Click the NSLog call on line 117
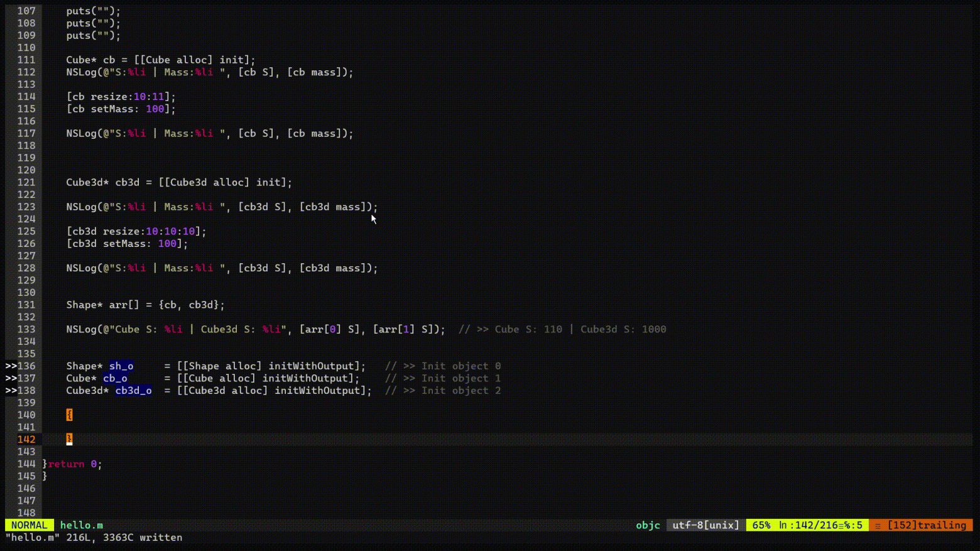 pyautogui.click(x=210, y=134)
